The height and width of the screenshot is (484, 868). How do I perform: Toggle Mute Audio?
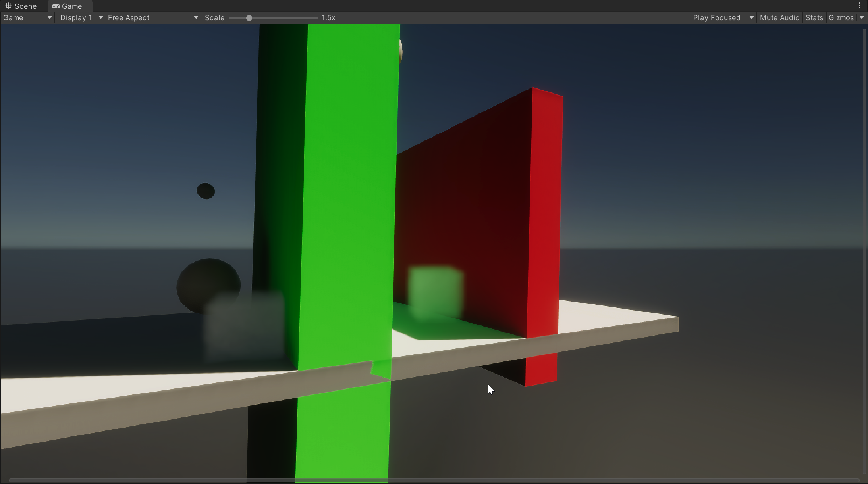tap(779, 18)
